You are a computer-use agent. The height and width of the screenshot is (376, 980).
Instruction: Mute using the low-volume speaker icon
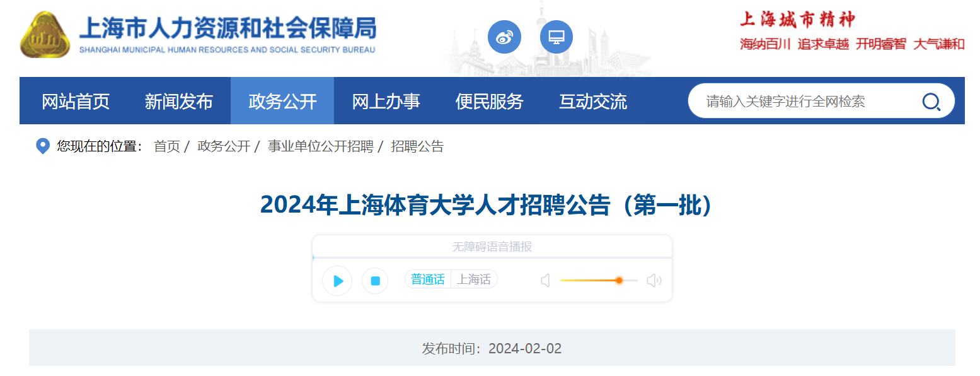(546, 280)
